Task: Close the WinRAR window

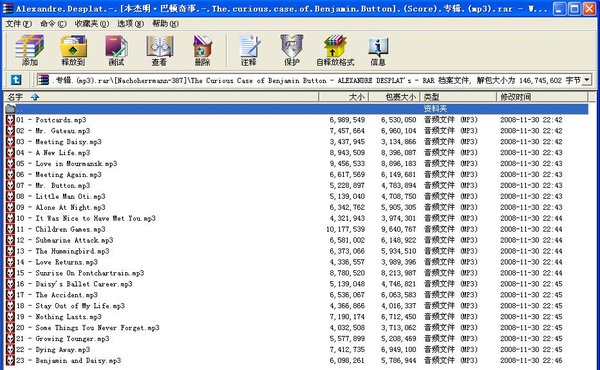Action: pyautogui.click(x=589, y=8)
